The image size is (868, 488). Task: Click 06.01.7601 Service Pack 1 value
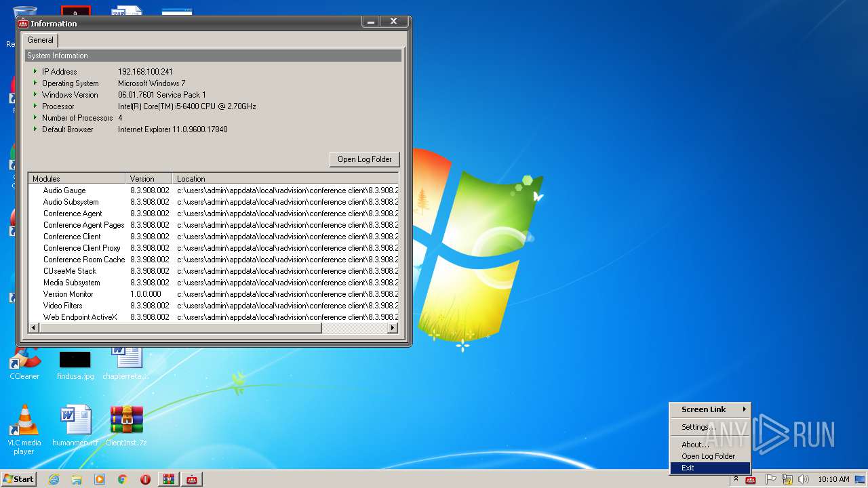(162, 95)
